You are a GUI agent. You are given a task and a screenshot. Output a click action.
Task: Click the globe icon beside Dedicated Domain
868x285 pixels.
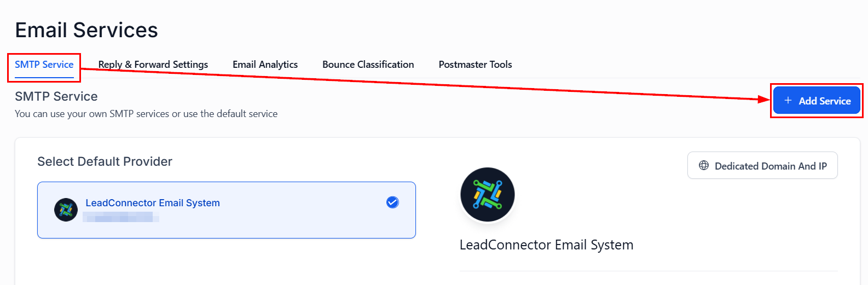(x=704, y=166)
